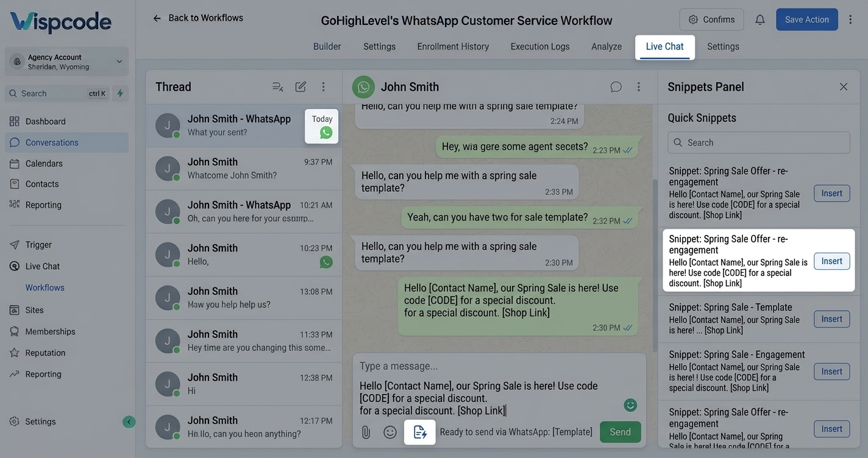Close the Snippets Panel
The height and width of the screenshot is (458, 868).
[x=844, y=87]
